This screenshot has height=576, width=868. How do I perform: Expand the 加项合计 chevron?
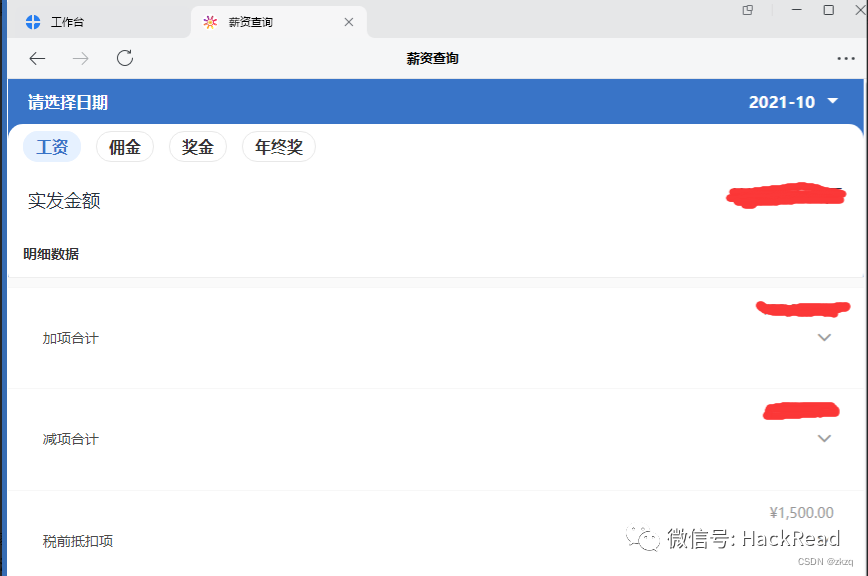(824, 338)
